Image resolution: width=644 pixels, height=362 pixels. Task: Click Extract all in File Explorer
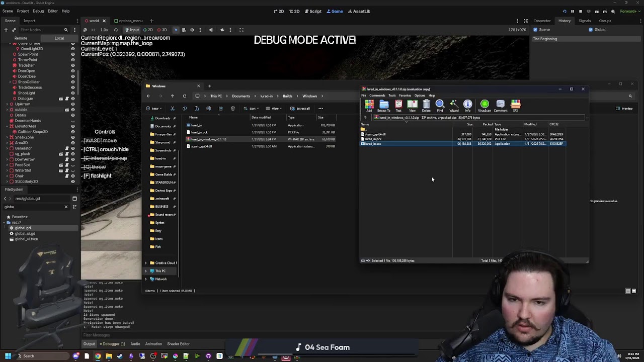(x=300, y=108)
